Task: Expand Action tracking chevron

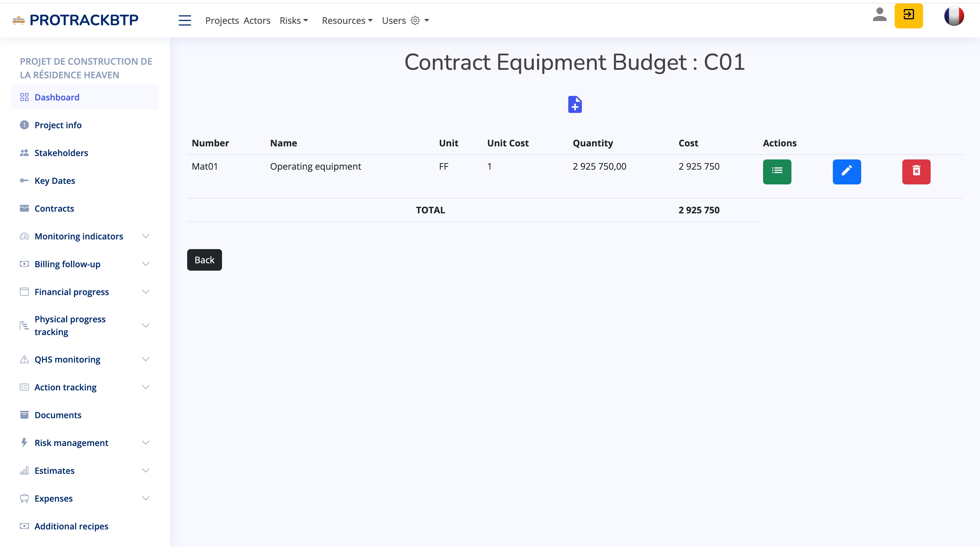Action: click(146, 387)
